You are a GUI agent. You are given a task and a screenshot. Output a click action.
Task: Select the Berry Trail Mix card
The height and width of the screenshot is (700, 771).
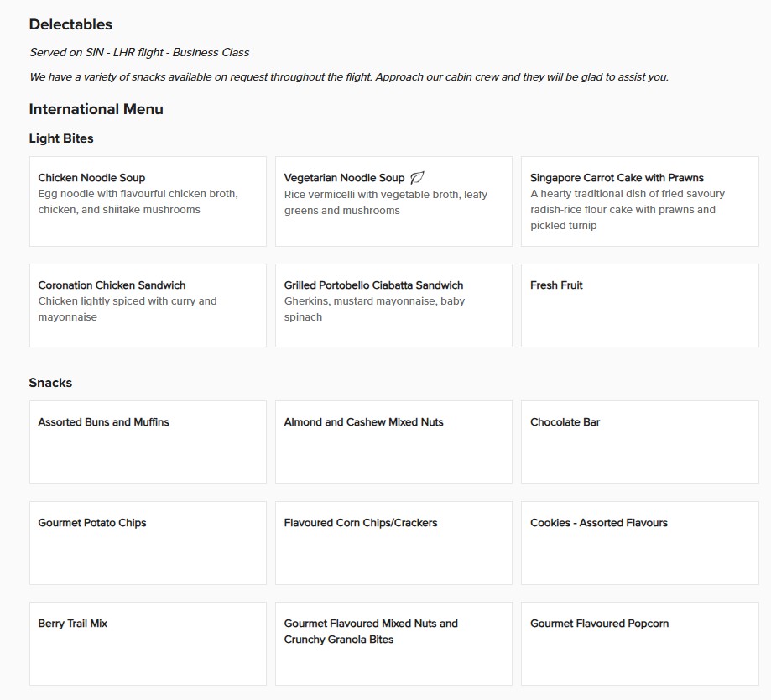coord(148,644)
